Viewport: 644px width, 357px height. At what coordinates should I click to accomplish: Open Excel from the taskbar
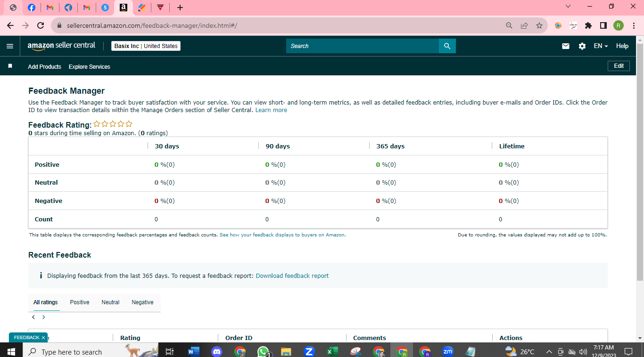[332, 351]
